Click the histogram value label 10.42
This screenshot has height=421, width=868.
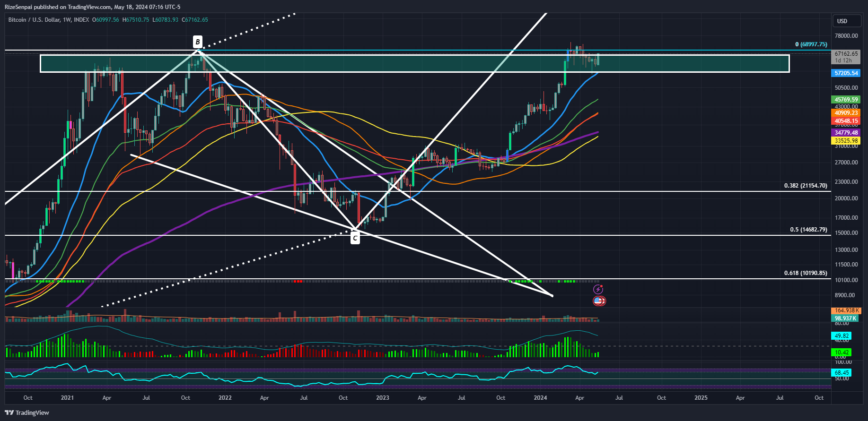(842, 352)
